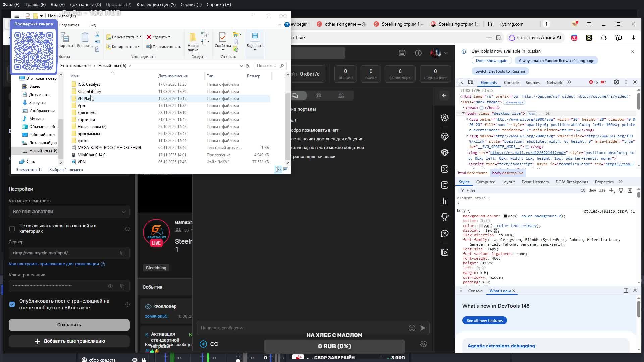Toggle the lock on 'сбор средств' source

tap(144, 360)
